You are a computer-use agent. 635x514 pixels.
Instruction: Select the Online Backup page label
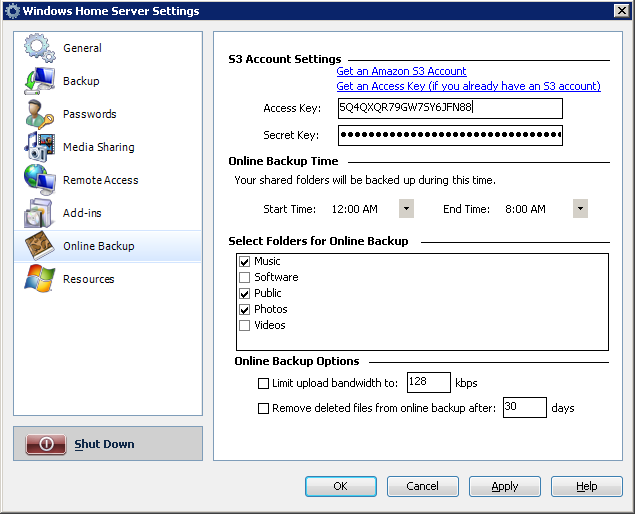pos(98,246)
